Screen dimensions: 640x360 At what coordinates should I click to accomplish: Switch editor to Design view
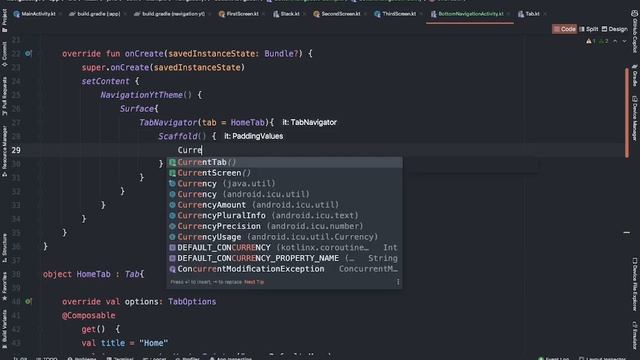pyautogui.click(x=615, y=29)
